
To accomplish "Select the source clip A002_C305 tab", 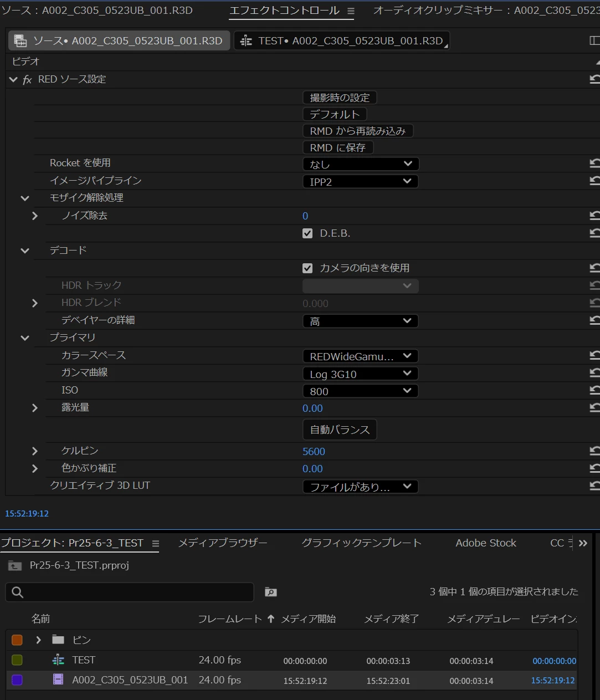I will (119, 40).
